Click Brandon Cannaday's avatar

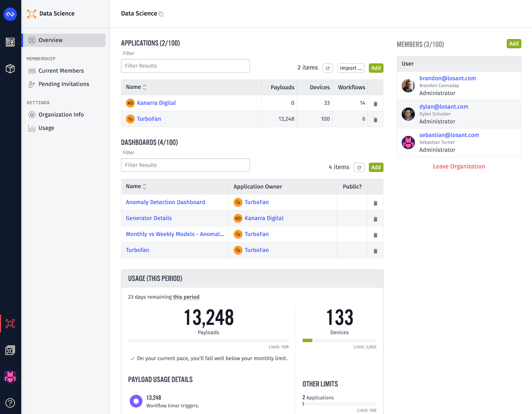[408, 86]
